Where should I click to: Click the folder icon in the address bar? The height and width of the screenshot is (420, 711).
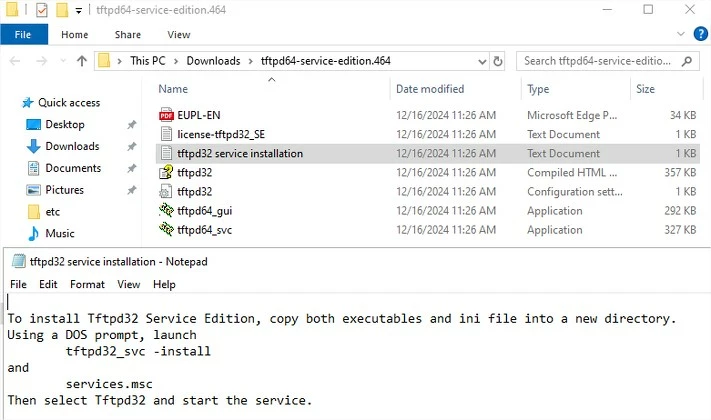tap(104, 61)
